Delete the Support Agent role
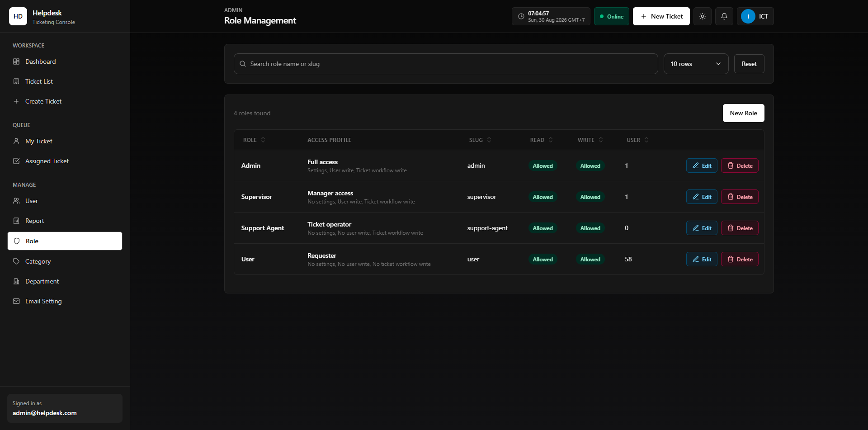 [740, 228]
